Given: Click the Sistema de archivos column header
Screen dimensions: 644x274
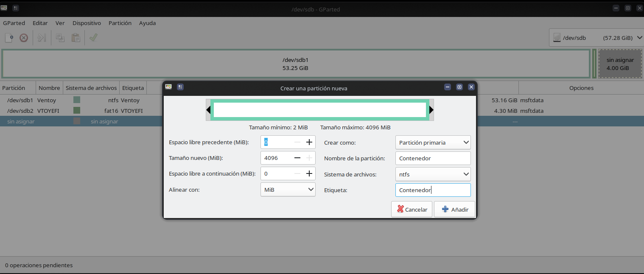Looking at the screenshot, I should pos(91,88).
